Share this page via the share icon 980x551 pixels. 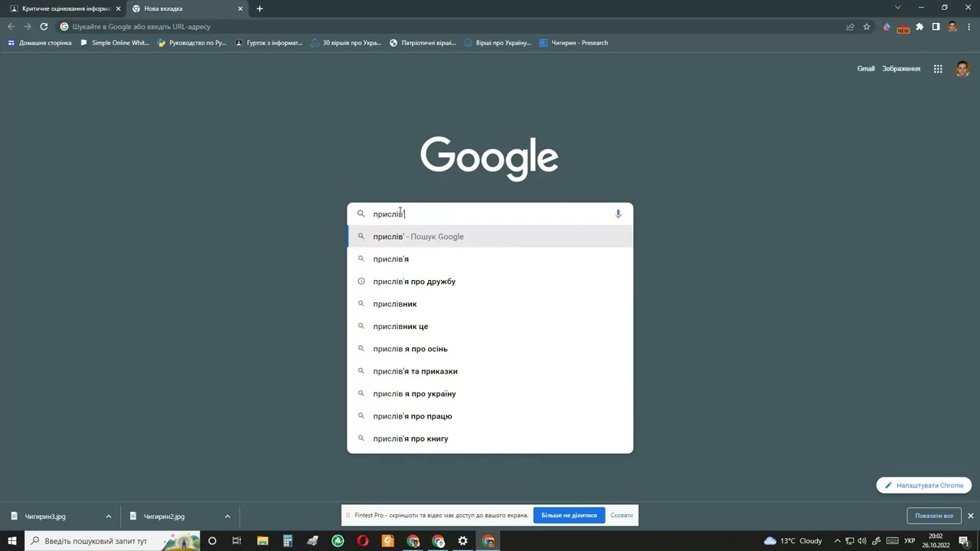click(850, 27)
